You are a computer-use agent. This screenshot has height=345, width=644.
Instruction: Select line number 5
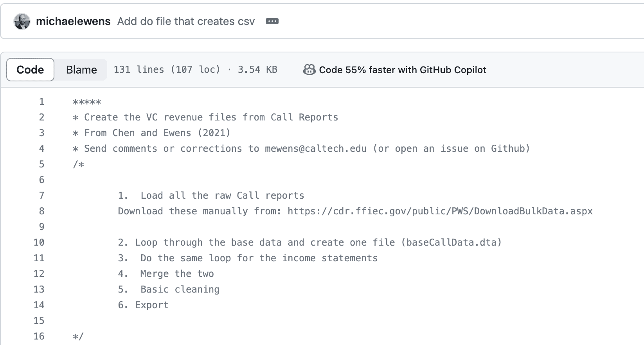coord(41,164)
